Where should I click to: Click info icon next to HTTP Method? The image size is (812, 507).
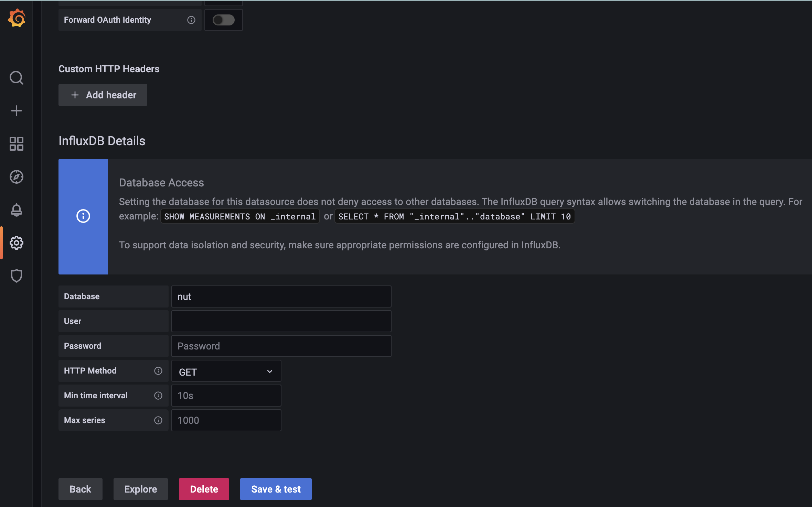point(158,371)
